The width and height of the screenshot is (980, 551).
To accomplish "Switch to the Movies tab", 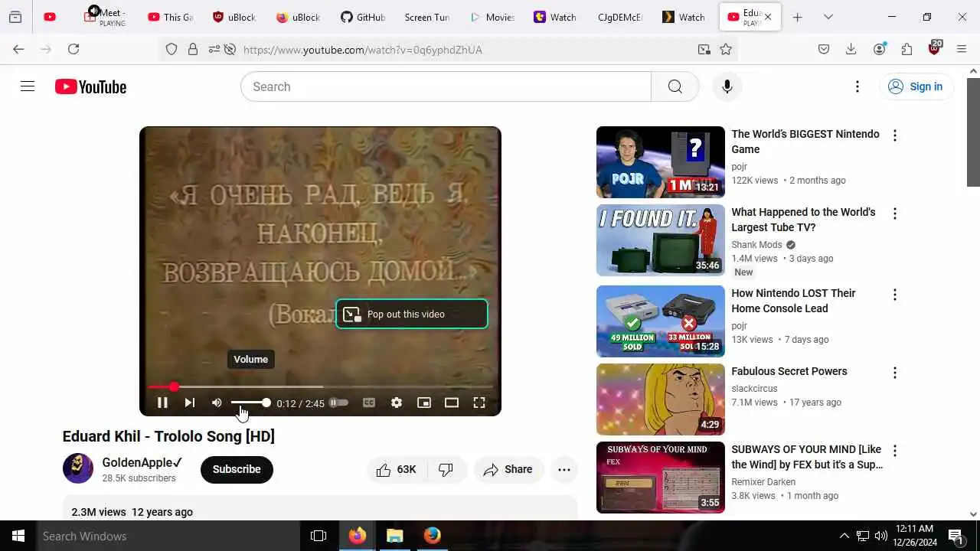I will (x=492, y=17).
